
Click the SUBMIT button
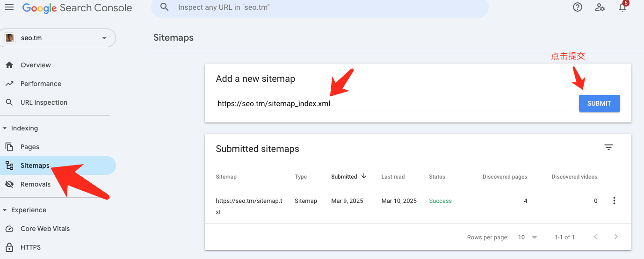(599, 103)
